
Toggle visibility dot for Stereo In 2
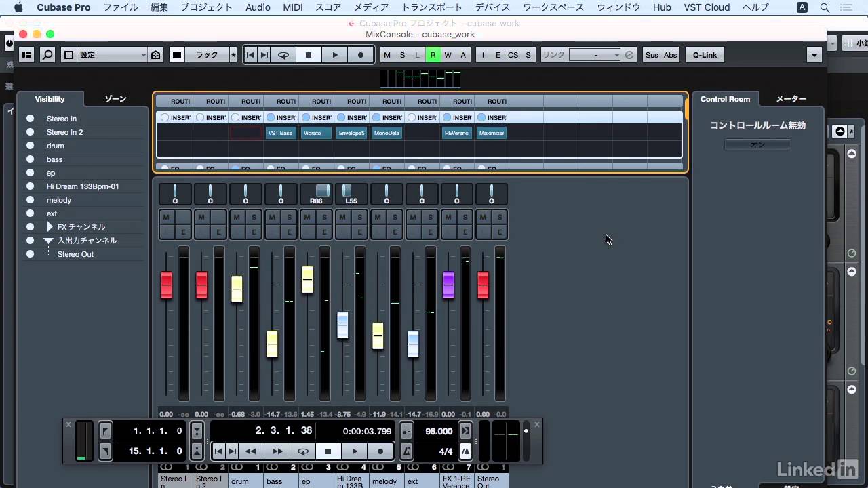(x=30, y=132)
